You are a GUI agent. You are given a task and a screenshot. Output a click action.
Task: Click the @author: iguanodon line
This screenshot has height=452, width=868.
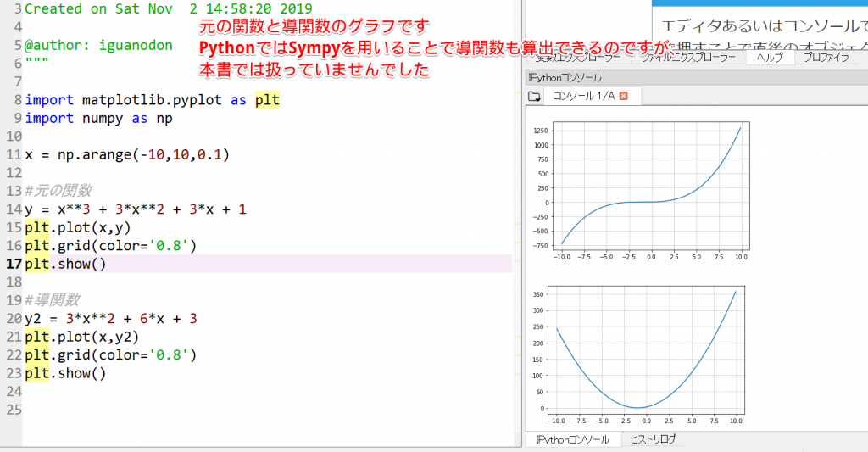pos(98,46)
